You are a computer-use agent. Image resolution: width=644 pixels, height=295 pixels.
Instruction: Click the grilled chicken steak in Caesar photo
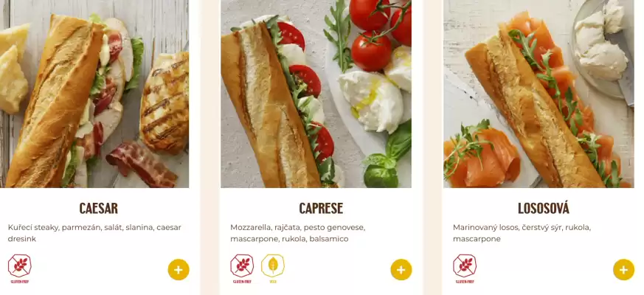(165, 102)
